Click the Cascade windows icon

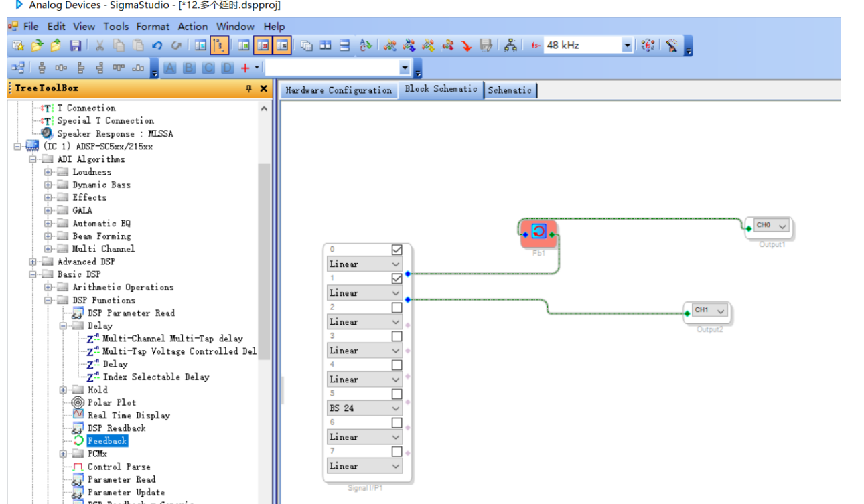click(306, 46)
